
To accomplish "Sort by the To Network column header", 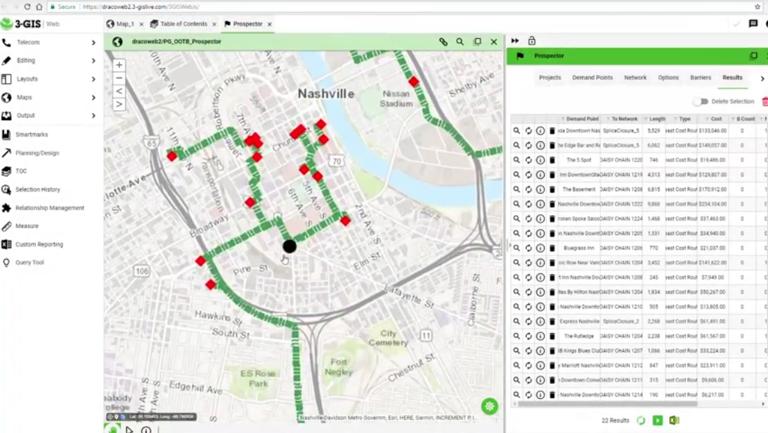I will pos(623,119).
